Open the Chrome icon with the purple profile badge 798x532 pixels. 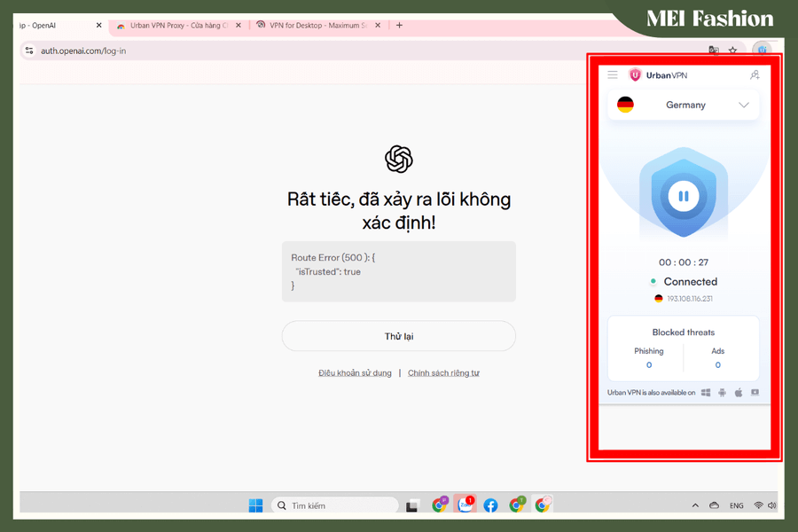pyautogui.click(x=440, y=505)
